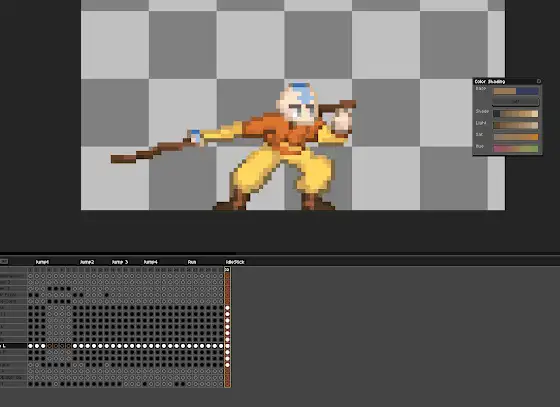The height and width of the screenshot is (407, 560).
Task: Select the Jump1 animation tag
Action: click(x=42, y=262)
